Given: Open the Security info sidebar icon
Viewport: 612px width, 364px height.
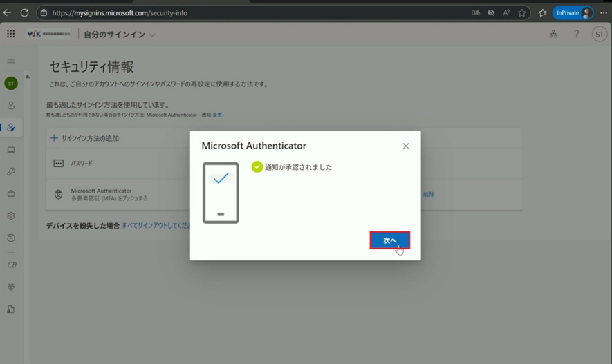Looking at the screenshot, I should click(11, 128).
